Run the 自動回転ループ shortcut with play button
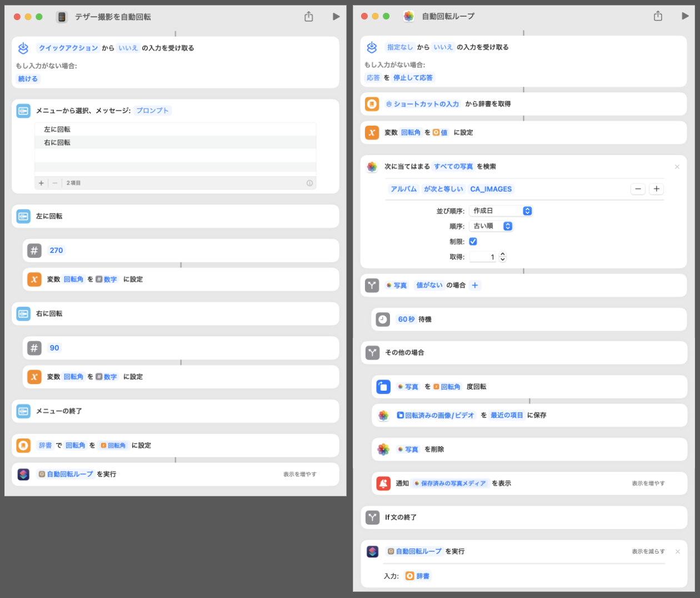This screenshot has height=598, width=700. point(685,16)
